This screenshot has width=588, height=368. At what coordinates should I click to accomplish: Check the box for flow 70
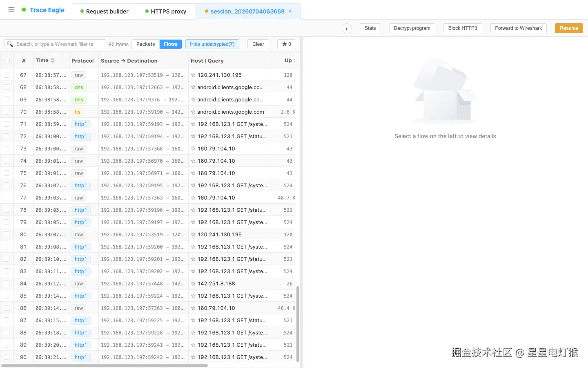pos(7,112)
